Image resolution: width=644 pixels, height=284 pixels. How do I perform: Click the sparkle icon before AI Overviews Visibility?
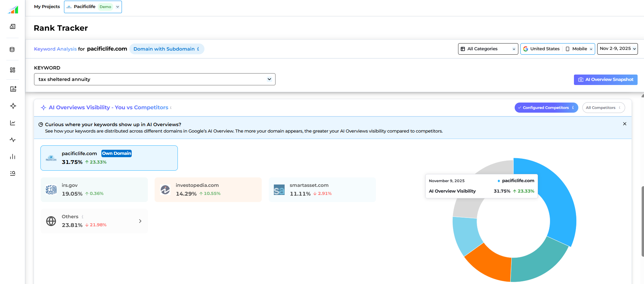click(x=43, y=108)
